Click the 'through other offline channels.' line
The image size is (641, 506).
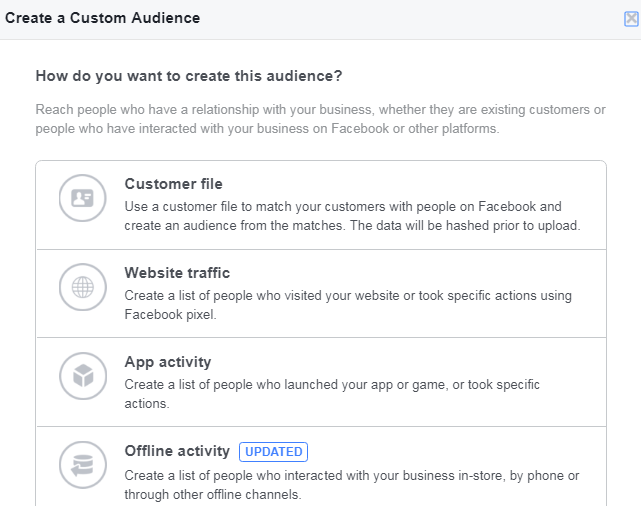click(x=213, y=495)
